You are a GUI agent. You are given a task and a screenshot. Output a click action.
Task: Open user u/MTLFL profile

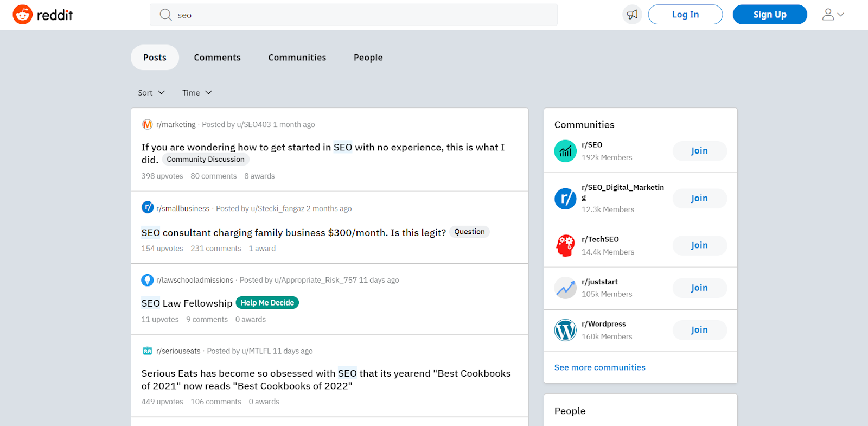[256, 351]
